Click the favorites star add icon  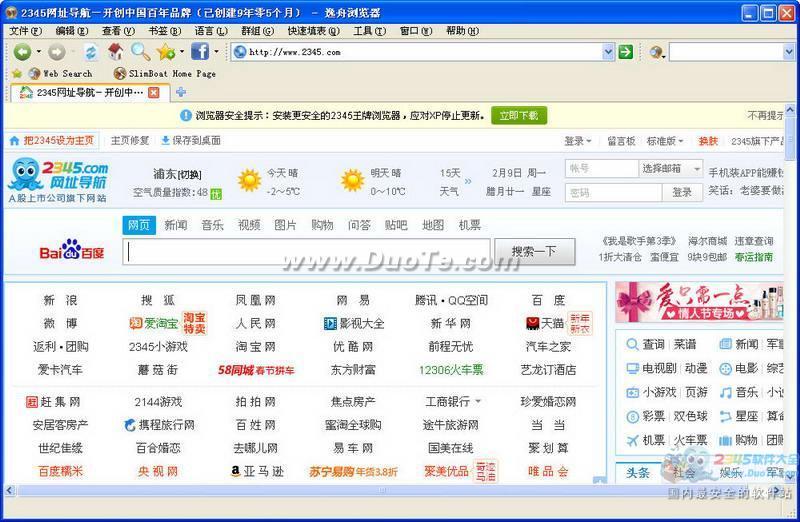166,52
